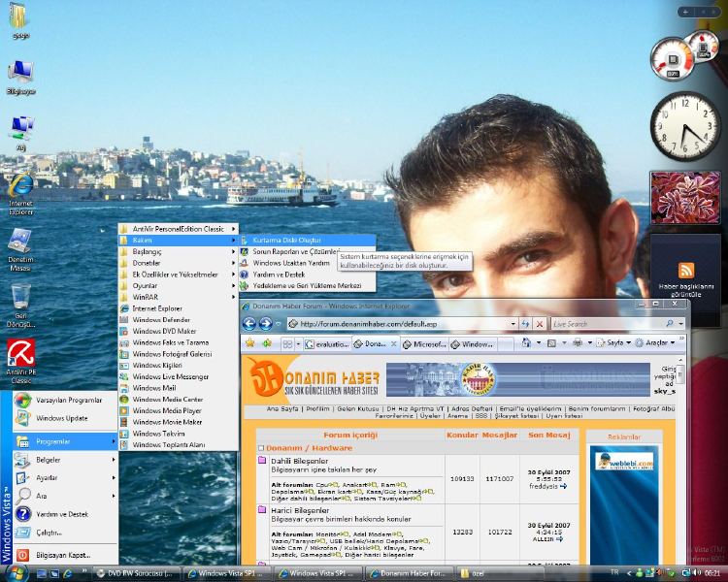Image resolution: width=728 pixels, height=582 pixels.
Task: Click Gelen Kutusu link in forum navigation
Action: coord(357,409)
